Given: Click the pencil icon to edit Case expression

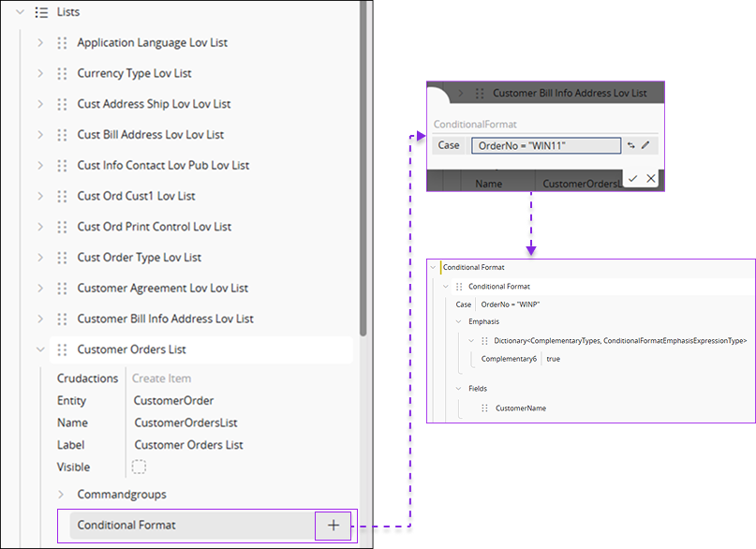Looking at the screenshot, I should [x=645, y=145].
